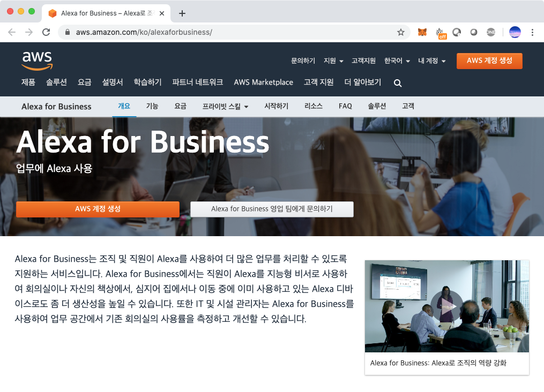Open the Chrome profile avatar
544x392 pixels.
coord(515,32)
